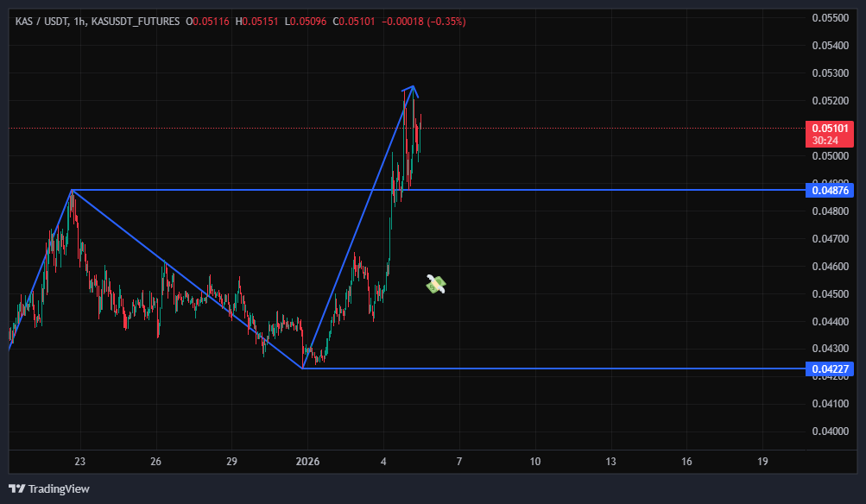Click the lower horizontal line at 0.04227
866x504 pixels.
coord(604,369)
